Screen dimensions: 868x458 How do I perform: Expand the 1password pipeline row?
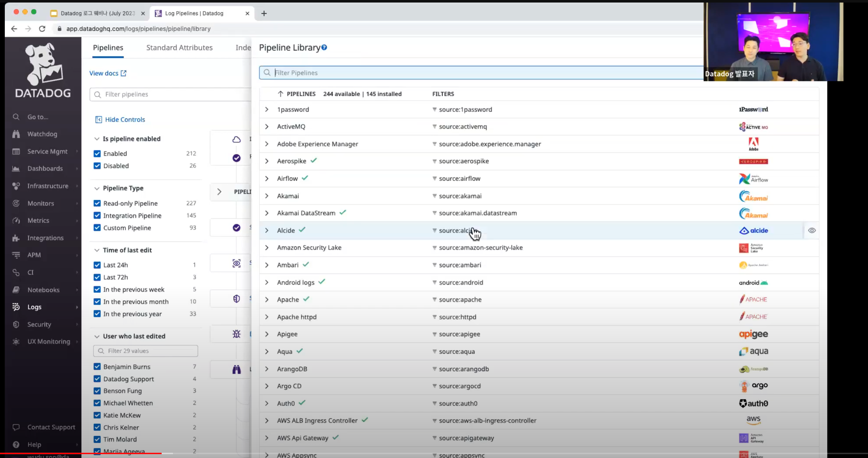[x=267, y=109]
